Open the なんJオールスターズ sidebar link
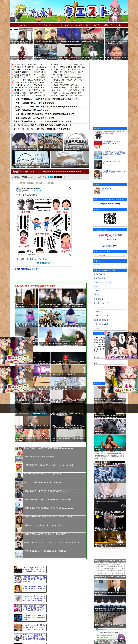The image size is (138, 644). [x=101, y=303]
